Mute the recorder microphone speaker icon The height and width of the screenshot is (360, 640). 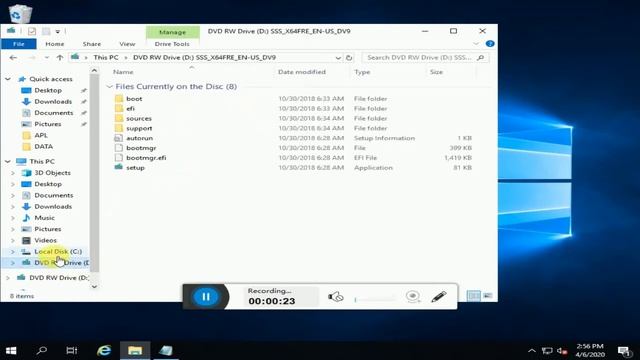336,297
